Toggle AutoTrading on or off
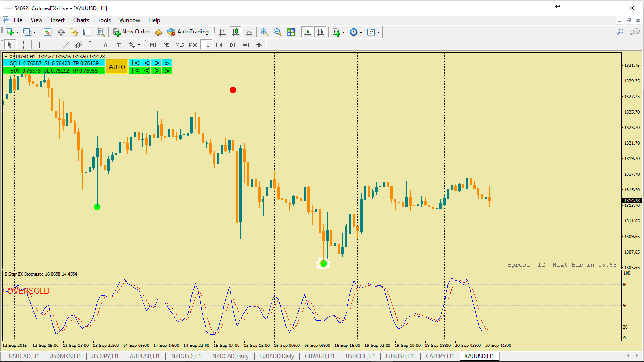 (x=188, y=32)
